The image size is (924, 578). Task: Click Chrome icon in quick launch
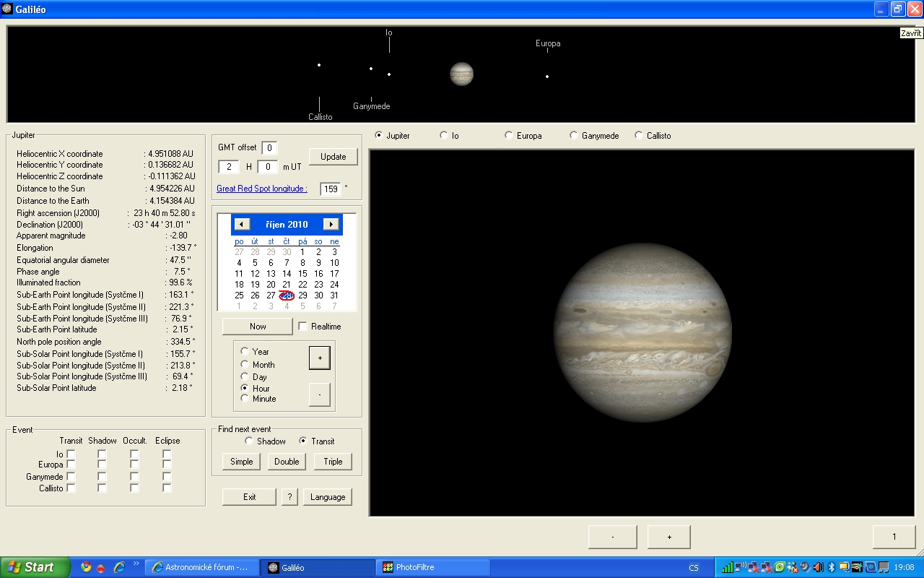point(87,567)
